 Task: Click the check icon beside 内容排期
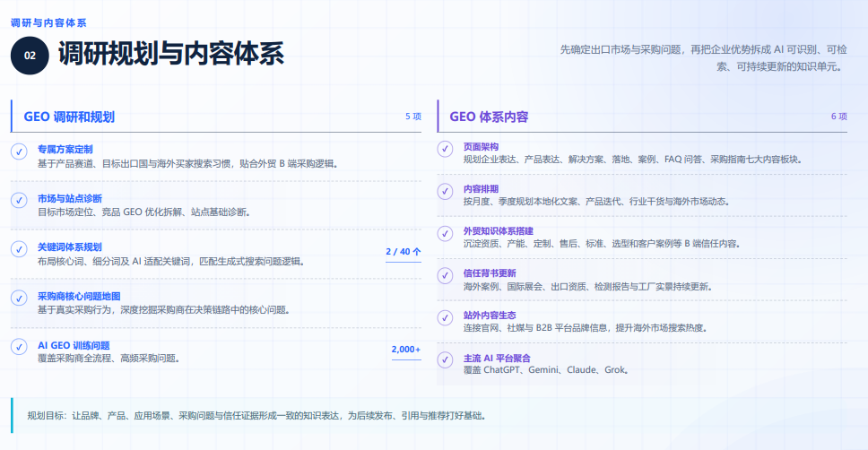point(445,192)
